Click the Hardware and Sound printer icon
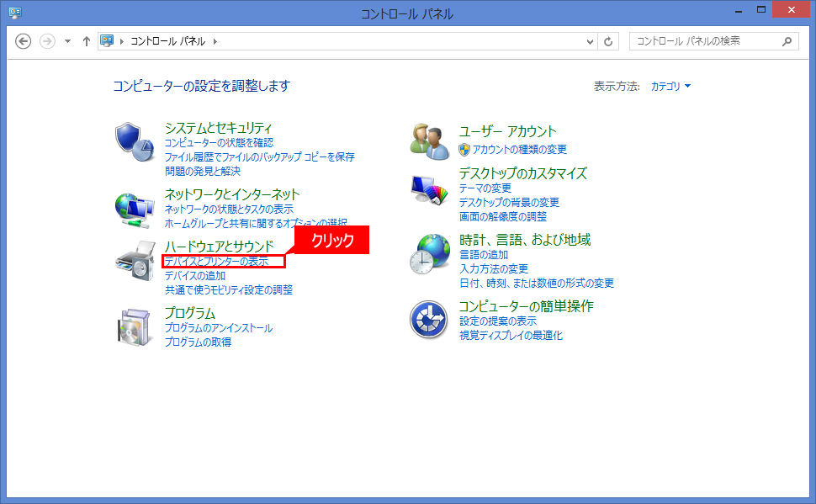This screenshot has width=816, height=504. (135, 261)
